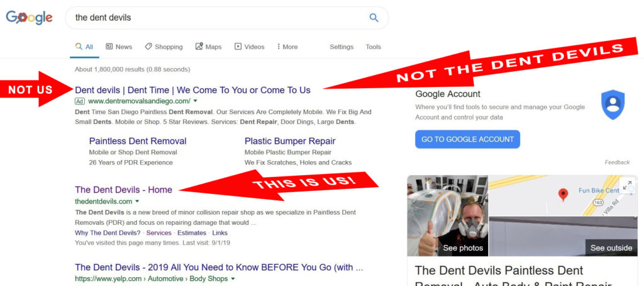The width and height of the screenshot is (644, 286).
Task: Open search Tools
Action: [374, 47]
